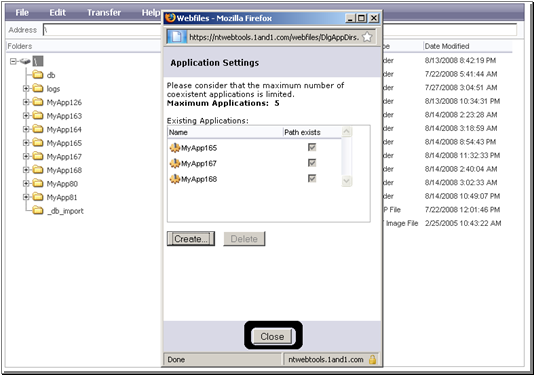Click the gear icon next to MyApp165

point(175,148)
